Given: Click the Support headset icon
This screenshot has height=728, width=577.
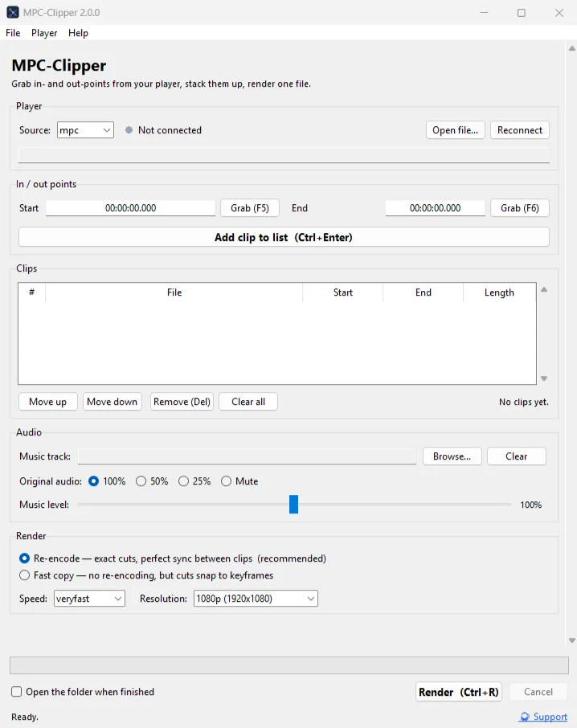Looking at the screenshot, I should pyautogui.click(x=525, y=717).
